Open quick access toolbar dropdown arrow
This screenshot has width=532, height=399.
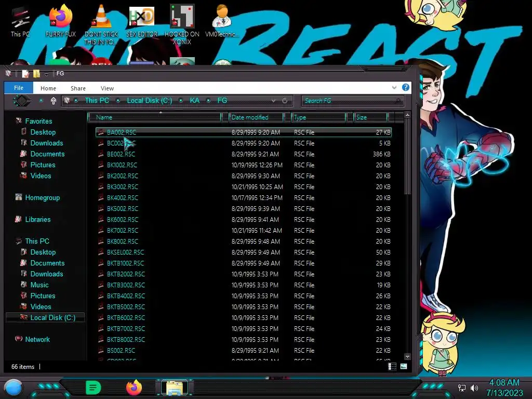[46, 74]
